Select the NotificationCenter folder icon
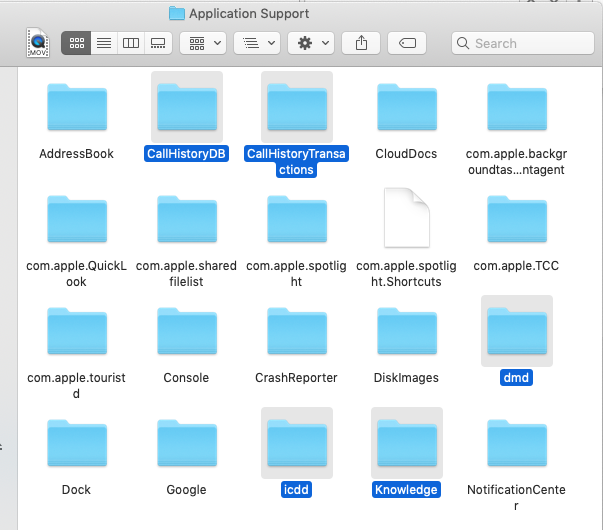This screenshot has height=530, width=603. pos(517,443)
